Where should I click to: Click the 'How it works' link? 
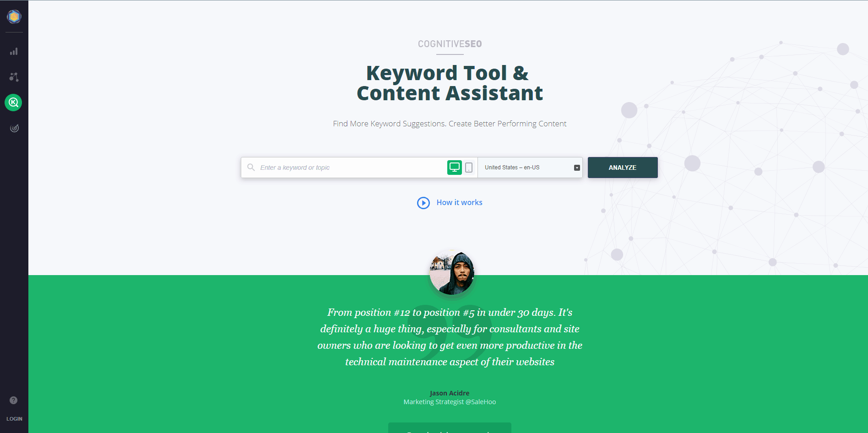[459, 202]
